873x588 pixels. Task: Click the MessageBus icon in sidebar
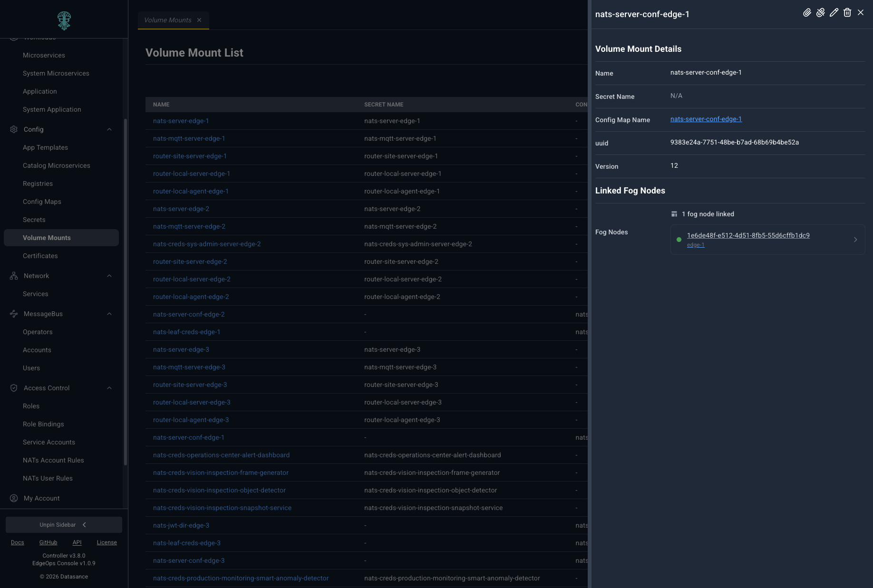click(14, 314)
